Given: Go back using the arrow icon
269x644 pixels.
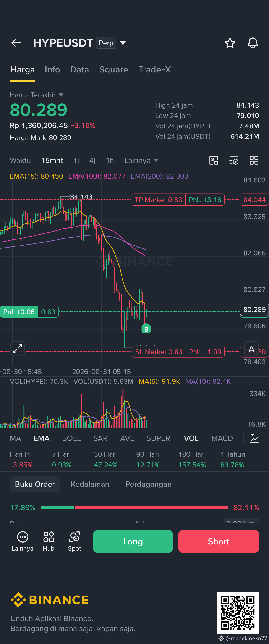Looking at the screenshot, I should click(16, 43).
